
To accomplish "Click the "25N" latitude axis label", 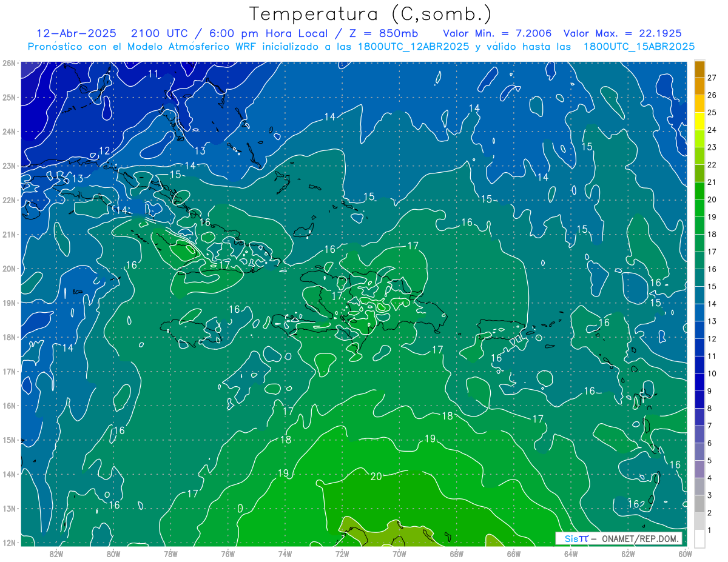I will point(8,97).
